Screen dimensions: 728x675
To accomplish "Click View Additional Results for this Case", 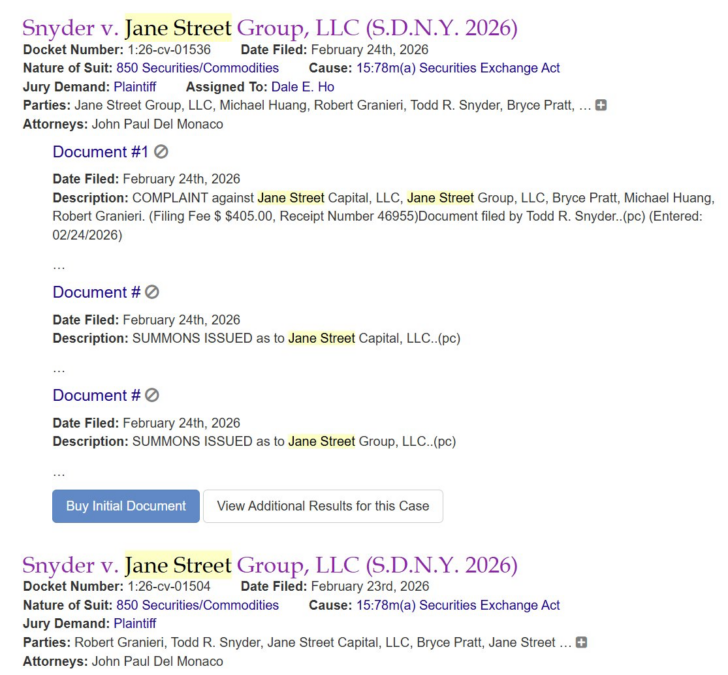I will pos(322,506).
